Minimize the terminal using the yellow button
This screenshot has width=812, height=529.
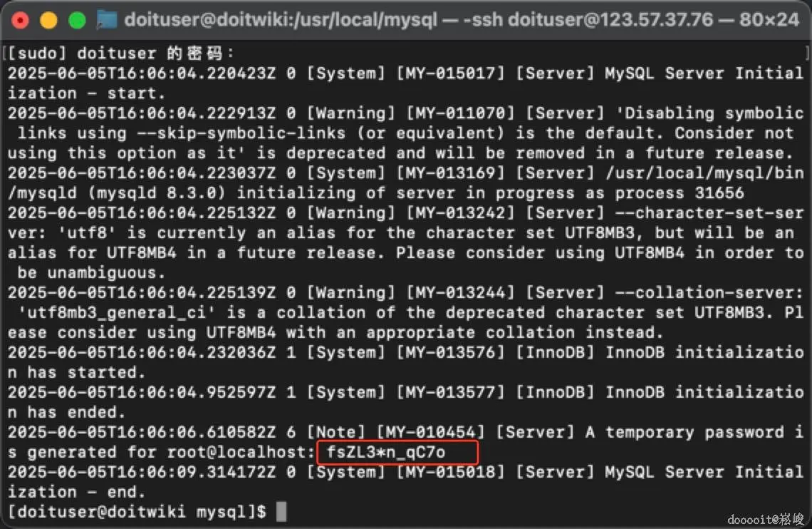pos(48,20)
